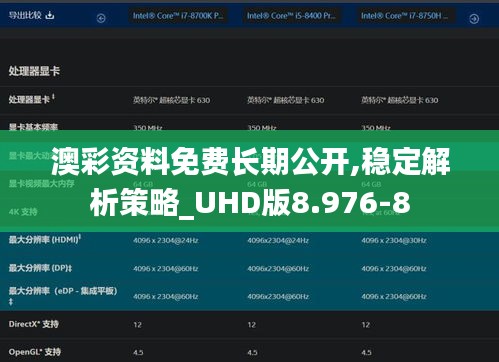Image resolution: width=499 pixels, height=362 pixels.
Task: Click the 显卡基本频率 row label
Action: coord(33,127)
